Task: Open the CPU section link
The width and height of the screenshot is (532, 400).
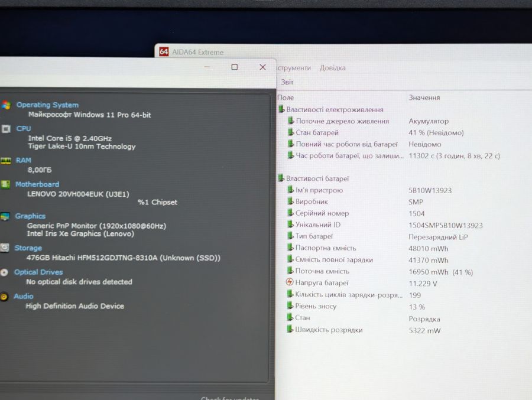Action: pos(24,129)
